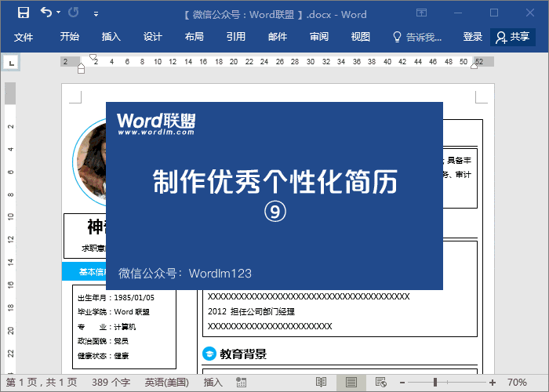The width and height of the screenshot is (549, 392).
Task: Click the 健康状态：健康 line
Action: coord(103,356)
